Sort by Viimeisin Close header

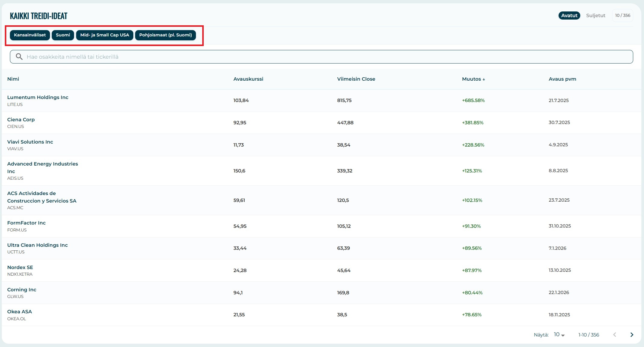(356, 79)
